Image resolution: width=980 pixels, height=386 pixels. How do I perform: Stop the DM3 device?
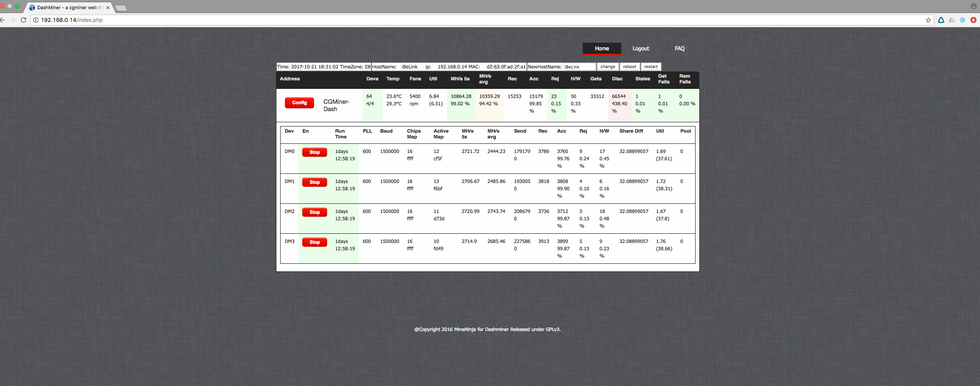pos(314,242)
